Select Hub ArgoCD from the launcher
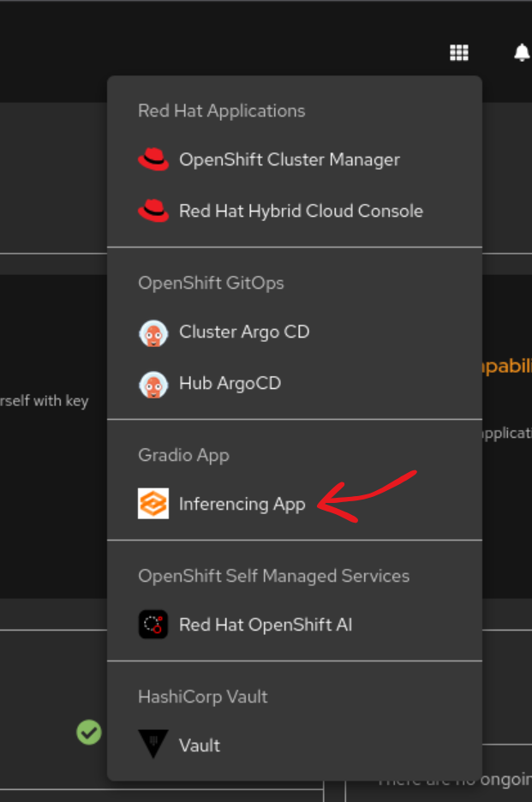 coord(229,383)
